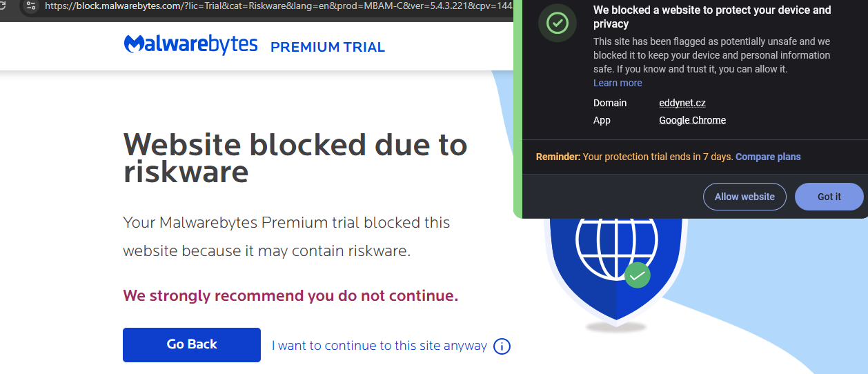The height and width of the screenshot is (374, 868).
Task: Click the green check badge on the shield
Action: [638, 275]
